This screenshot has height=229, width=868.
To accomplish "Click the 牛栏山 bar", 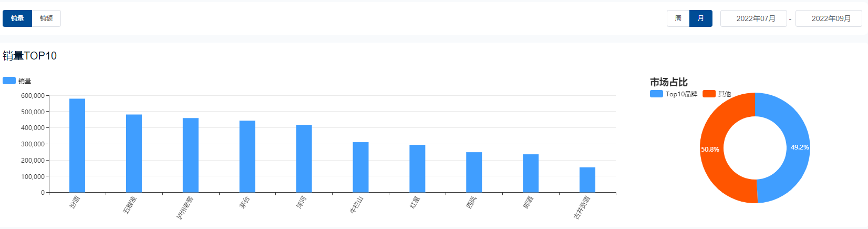I will tap(360, 167).
